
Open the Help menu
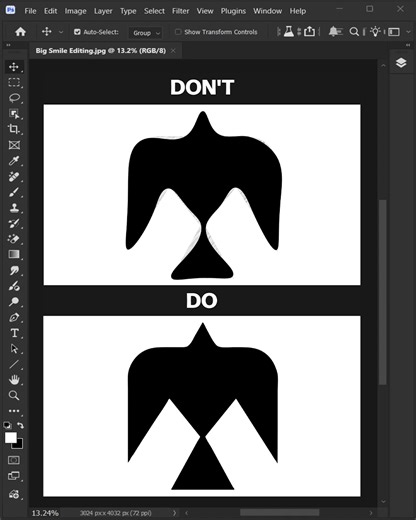point(298,11)
